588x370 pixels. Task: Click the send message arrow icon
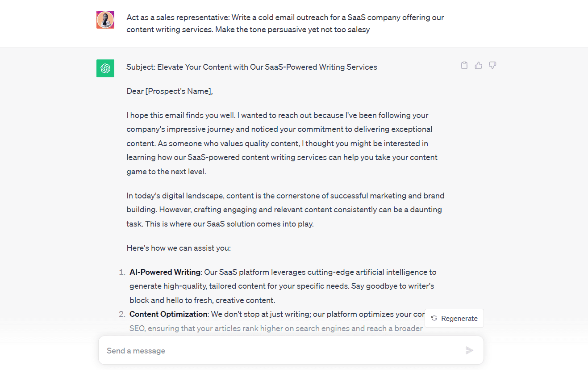pyautogui.click(x=469, y=350)
